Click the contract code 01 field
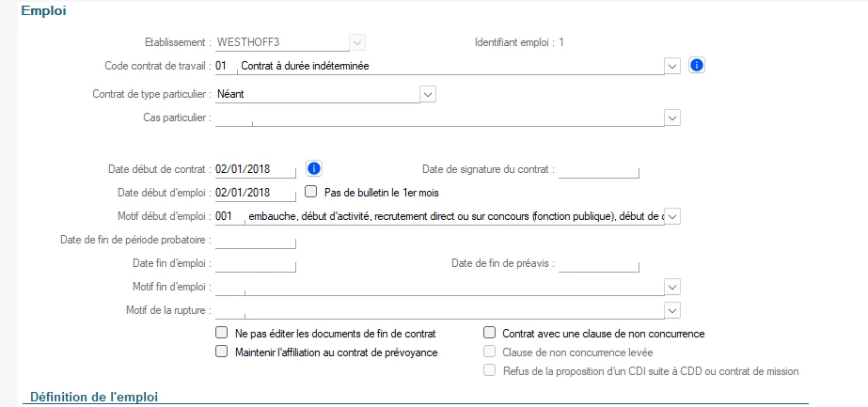Viewport: 868px width, 407px height. (x=224, y=66)
